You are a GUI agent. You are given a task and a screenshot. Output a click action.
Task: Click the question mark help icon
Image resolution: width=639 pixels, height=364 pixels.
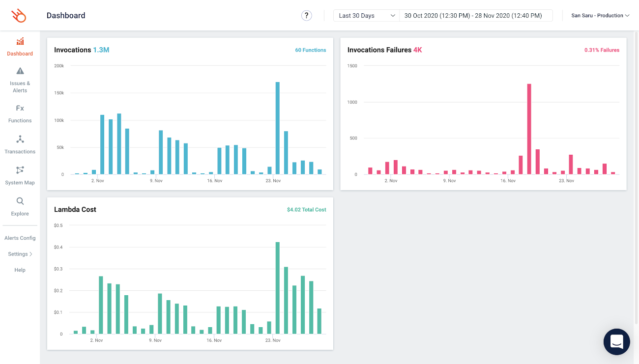(x=307, y=16)
